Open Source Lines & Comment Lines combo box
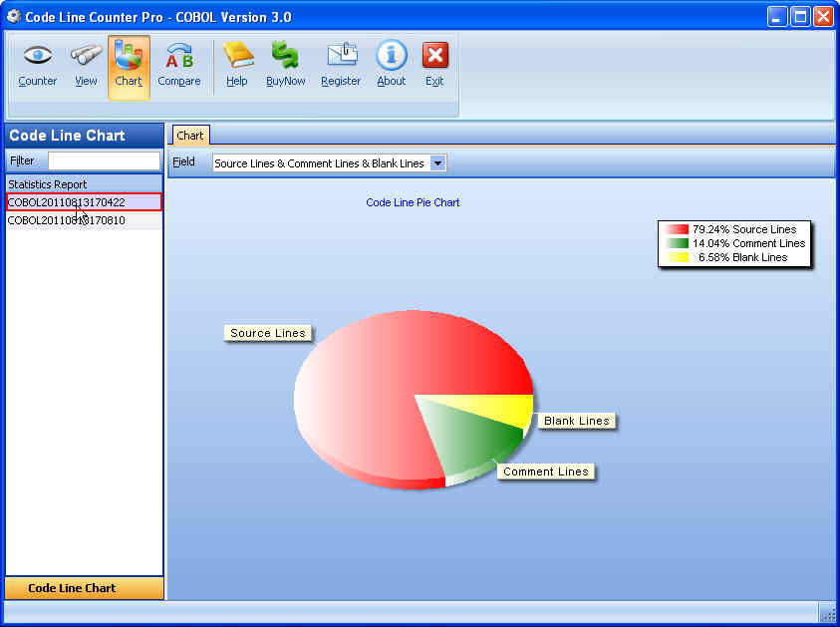This screenshot has width=840, height=627. [320, 163]
